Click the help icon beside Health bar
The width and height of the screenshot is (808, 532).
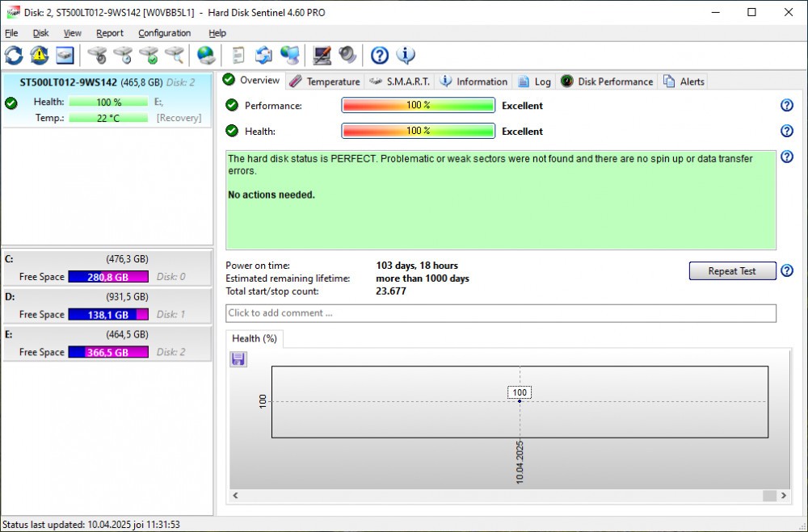(786, 131)
